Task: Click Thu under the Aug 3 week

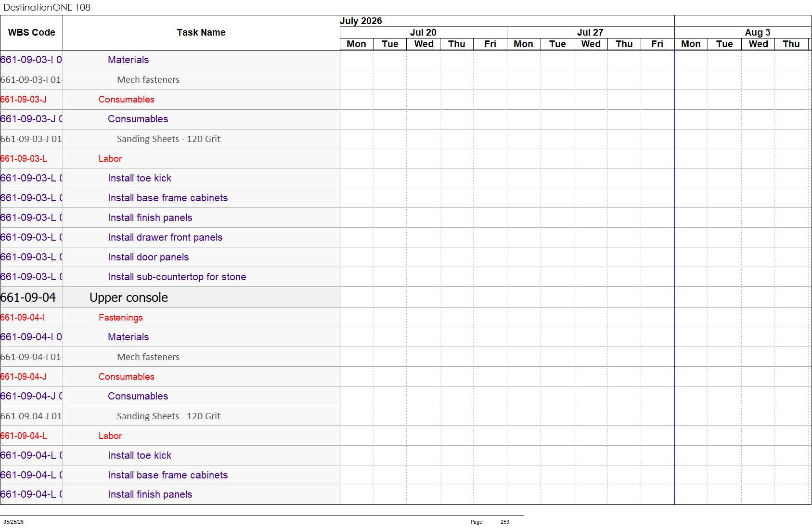Action: pos(791,44)
